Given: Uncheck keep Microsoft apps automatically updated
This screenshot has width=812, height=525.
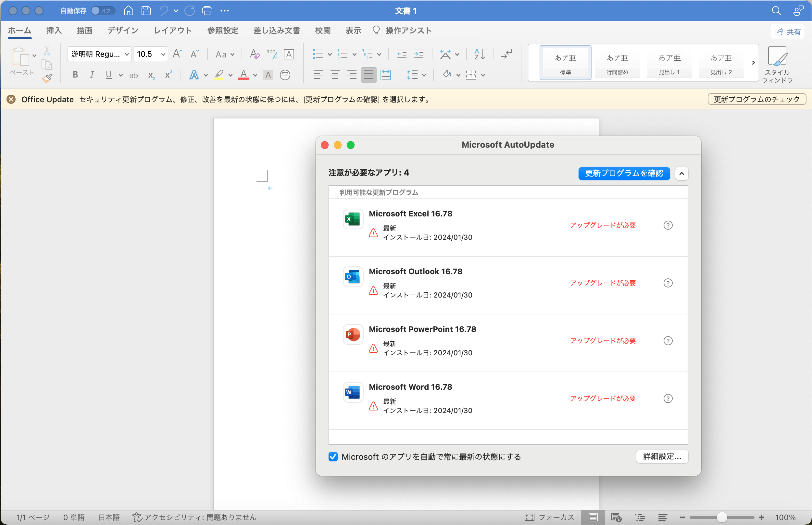Looking at the screenshot, I should (x=333, y=457).
